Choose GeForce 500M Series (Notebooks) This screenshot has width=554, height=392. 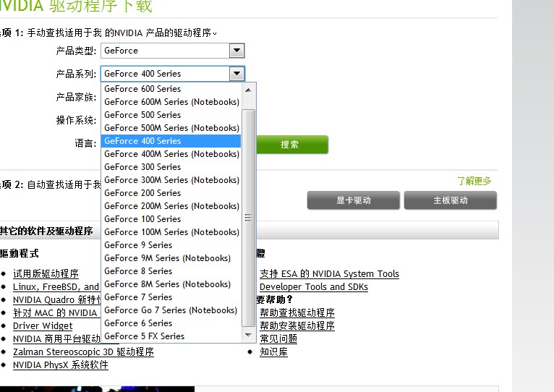[x=171, y=128]
